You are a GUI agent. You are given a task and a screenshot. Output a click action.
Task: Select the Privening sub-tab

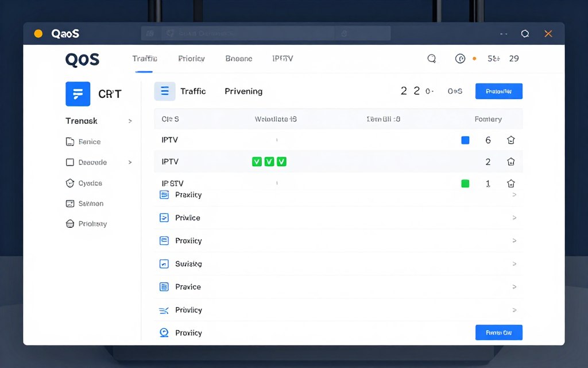click(x=243, y=91)
